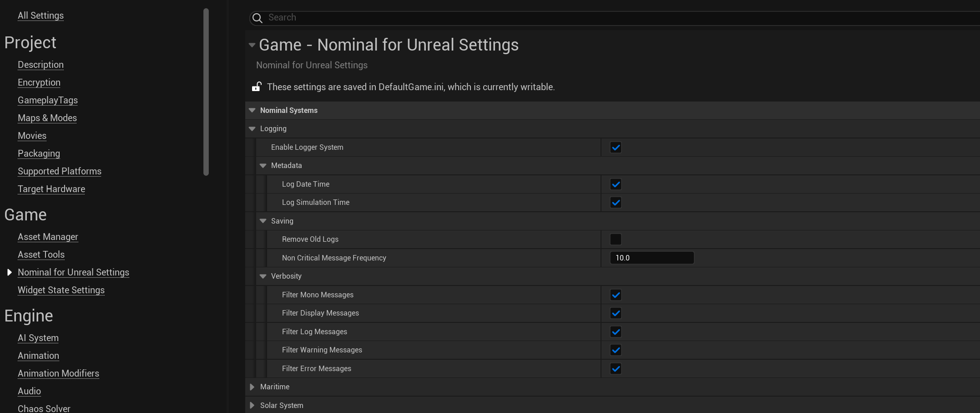This screenshot has height=413, width=980.
Task: Disable the Enable Logger System checkbox
Action: tap(616, 148)
